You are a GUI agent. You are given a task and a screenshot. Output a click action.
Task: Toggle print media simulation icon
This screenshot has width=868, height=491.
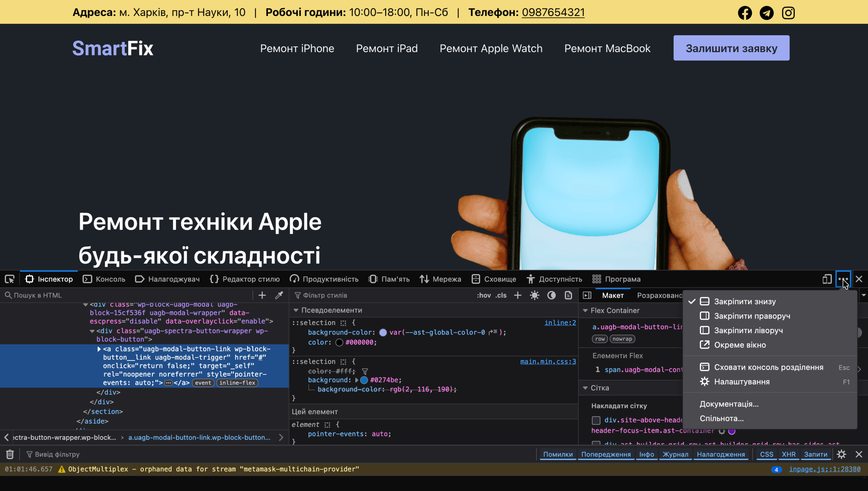(x=568, y=295)
